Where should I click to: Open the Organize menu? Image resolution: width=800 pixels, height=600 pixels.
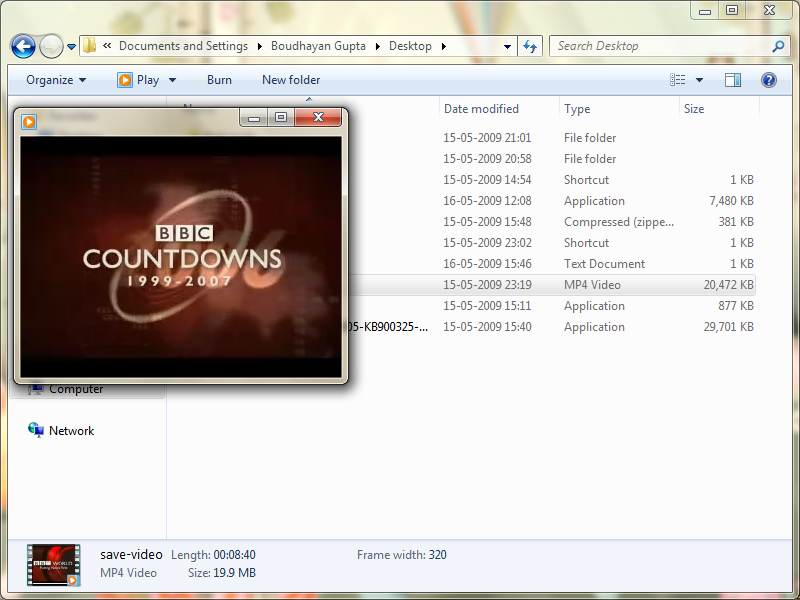click(x=56, y=80)
